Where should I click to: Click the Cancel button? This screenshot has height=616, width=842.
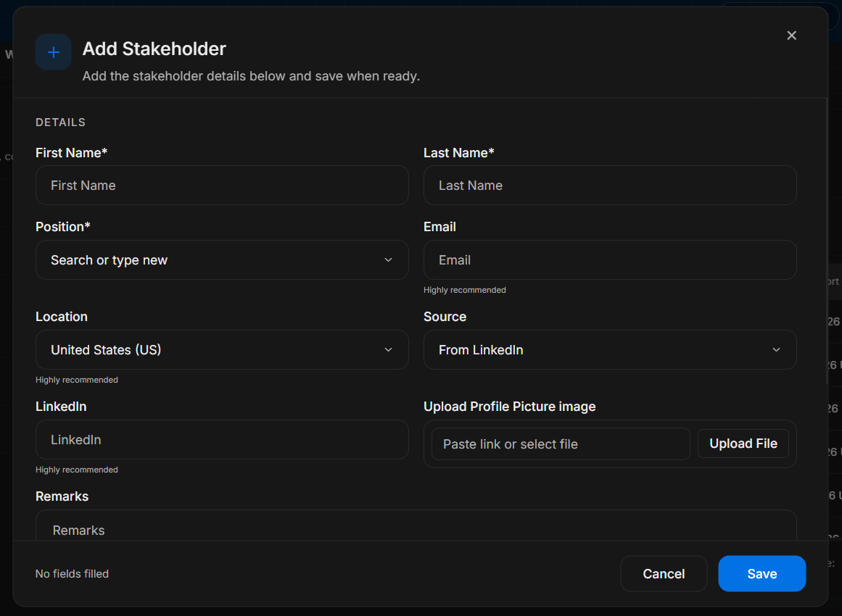click(664, 574)
